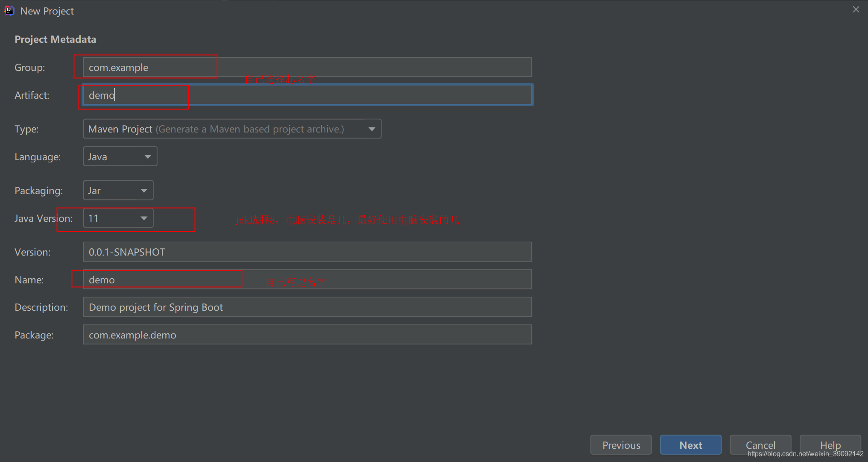
Task: Click the Name input field
Action: tap(307, 280)
